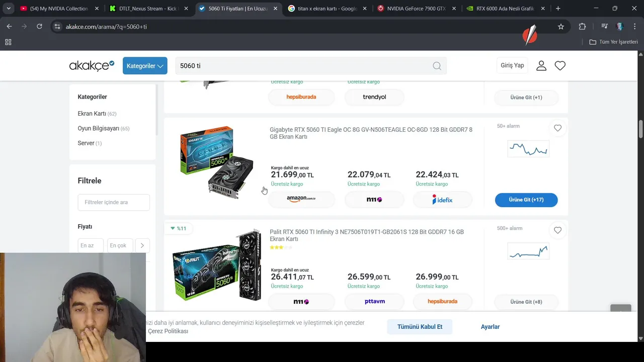
Task: Open pttavm offer for Palit card
Action: click(x=374, y=302)
